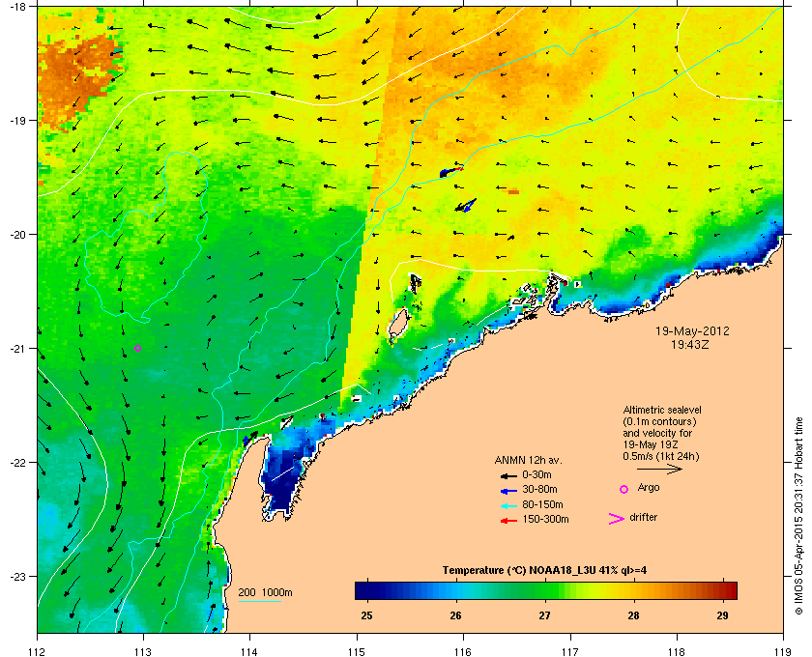This screenshot has height=657, width=812.
Task: Click latitude axis label -20
Action: tap(17, 235)
